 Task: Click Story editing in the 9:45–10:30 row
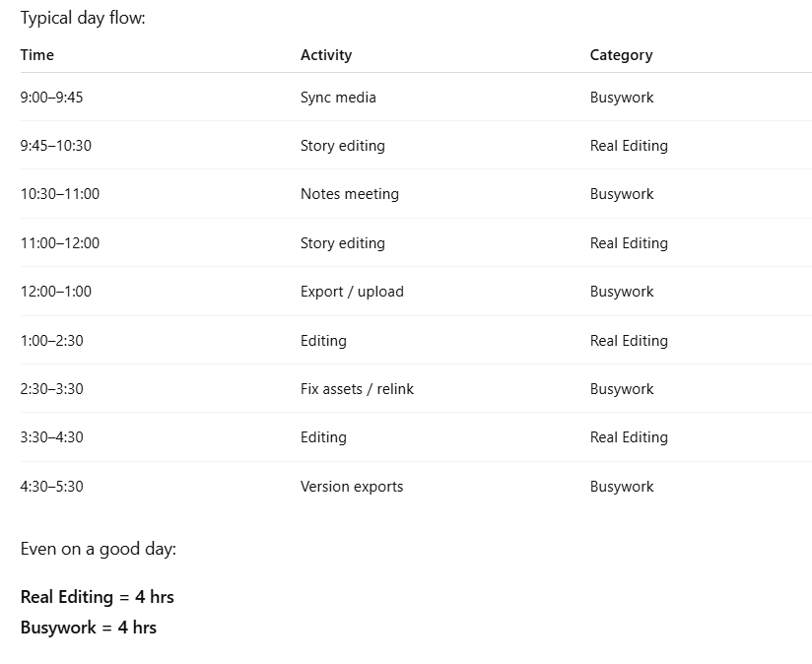click(343, 146)
